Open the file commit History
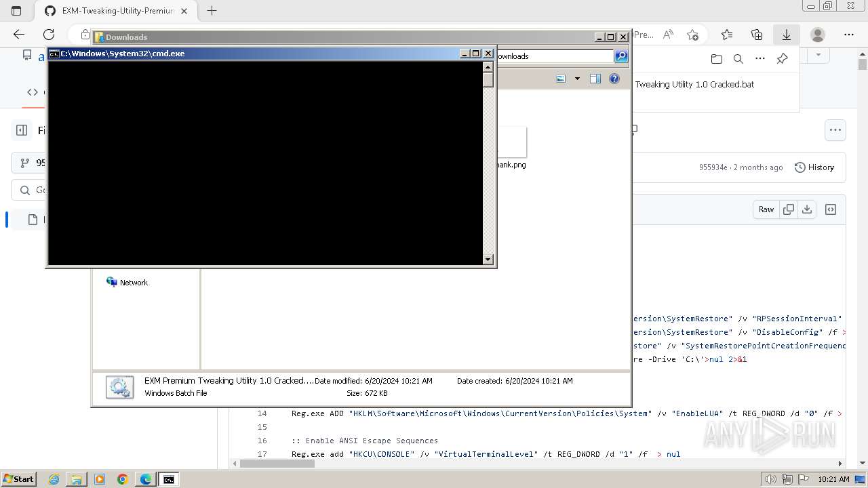The height and width of the screenshot is (488, 868). point(814,167)
